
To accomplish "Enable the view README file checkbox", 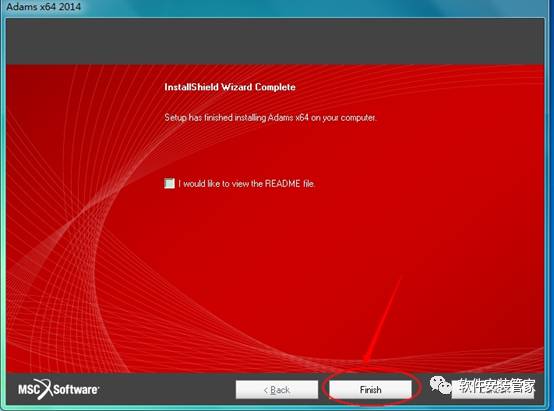I will [x=170, y=183].
